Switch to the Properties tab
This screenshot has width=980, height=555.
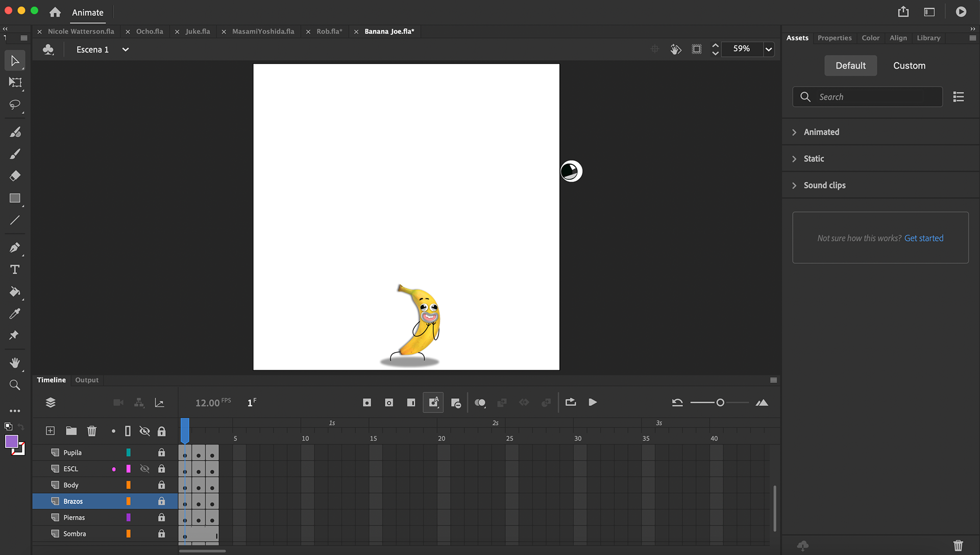click(835, 38)
